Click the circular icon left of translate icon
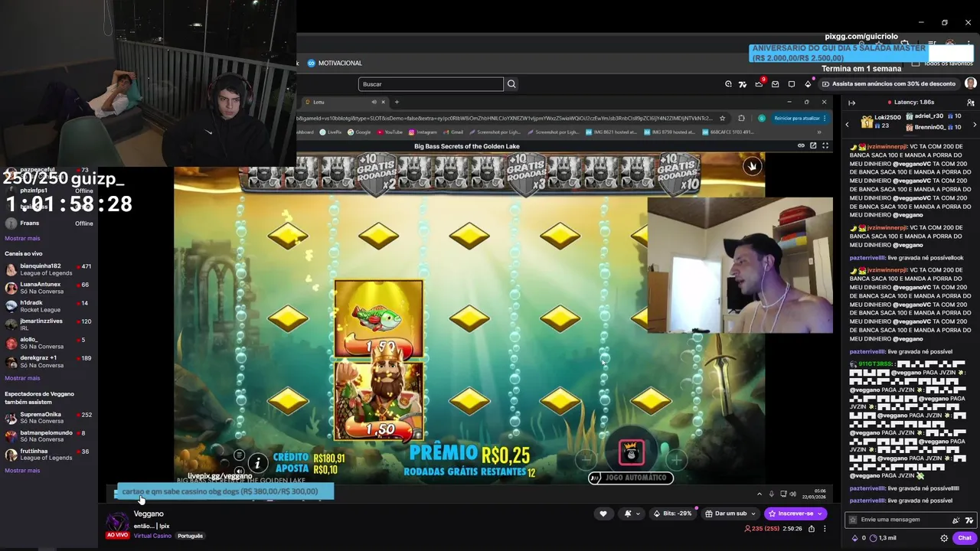The image size is (980, 551). [728, 84]
